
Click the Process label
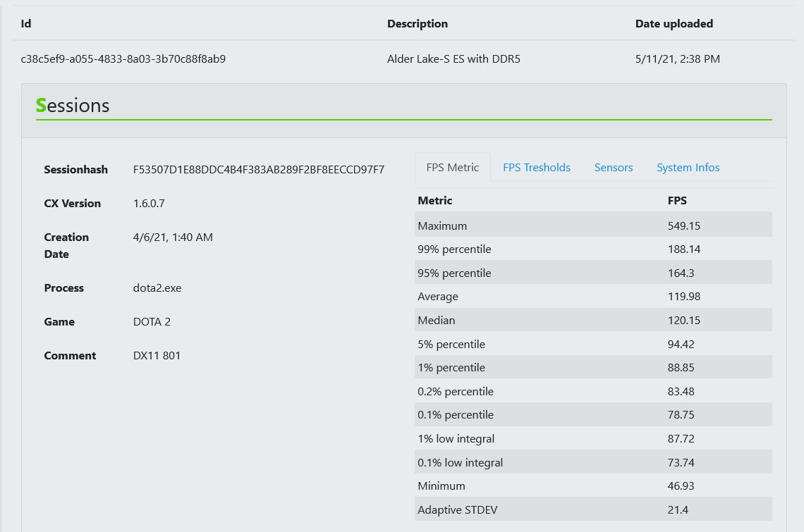point(63,288)
